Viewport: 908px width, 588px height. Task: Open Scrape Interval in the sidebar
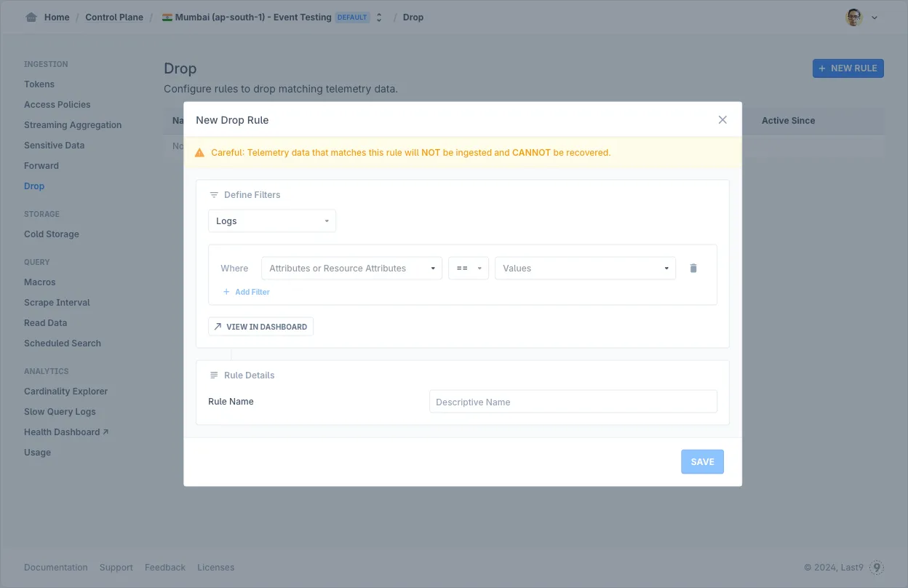coord(57,303)
